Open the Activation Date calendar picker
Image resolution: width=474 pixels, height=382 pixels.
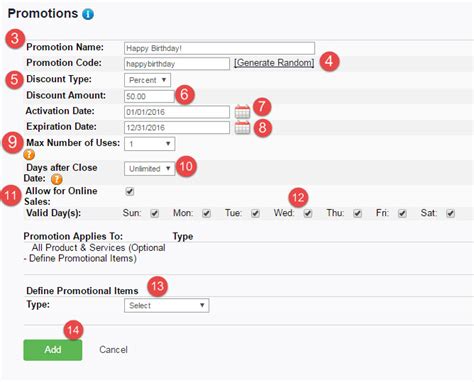point(242,112)
